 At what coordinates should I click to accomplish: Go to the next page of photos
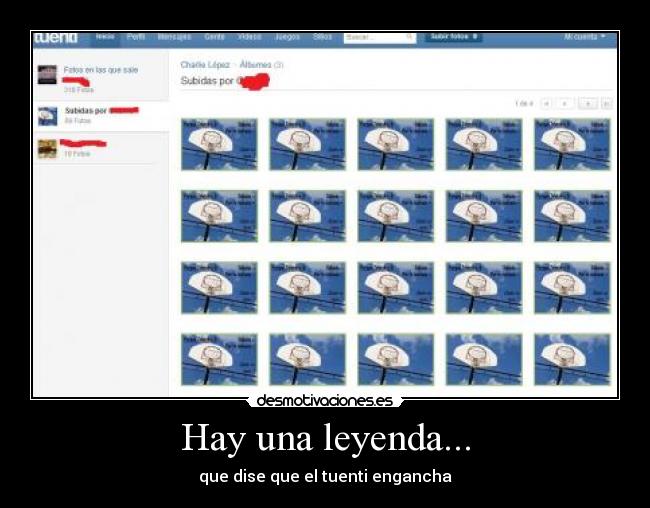click(588, 103)
